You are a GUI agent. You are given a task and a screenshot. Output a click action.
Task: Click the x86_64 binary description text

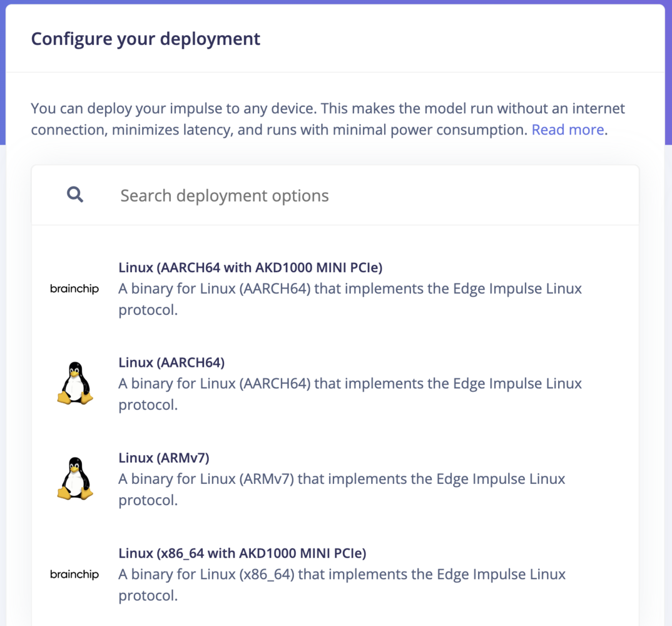[x=342, y=585]
